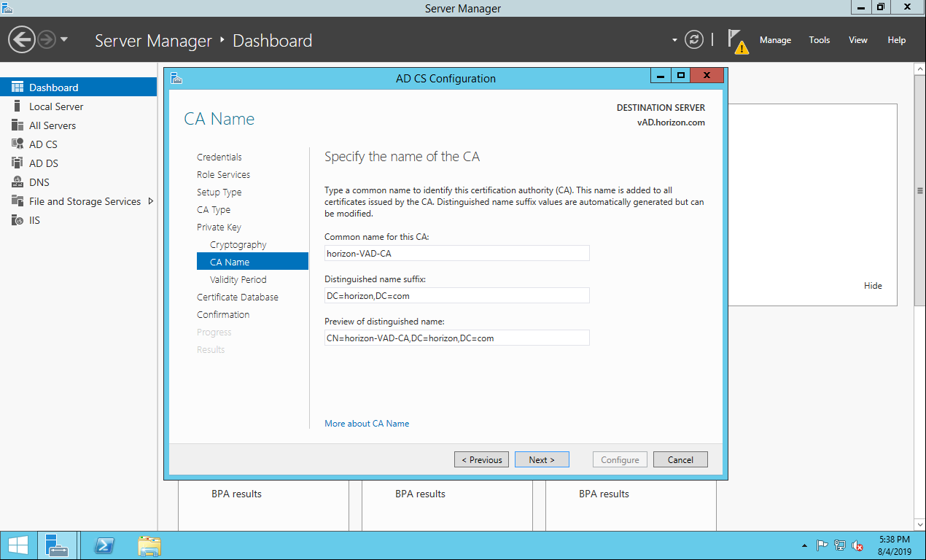This screenshot has height=560, width=926.
Task: Go to the Cryptography wizard step
Action: 238,245
